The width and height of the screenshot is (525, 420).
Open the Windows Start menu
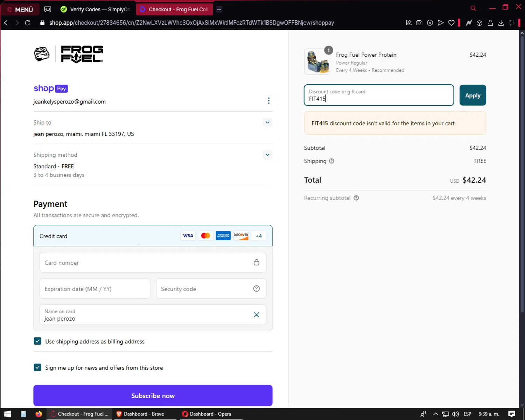(x=7, y=414)
